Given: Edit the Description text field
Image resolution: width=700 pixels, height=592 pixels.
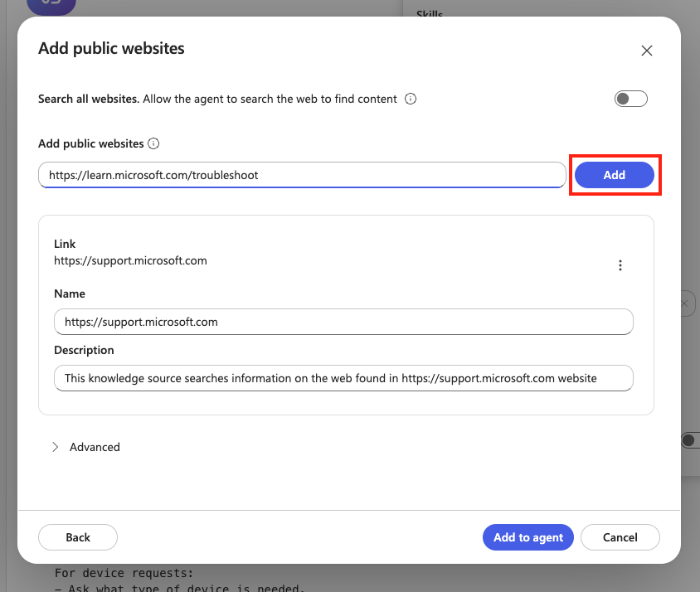Looking at the screenshot, I should tap(343, 378).
